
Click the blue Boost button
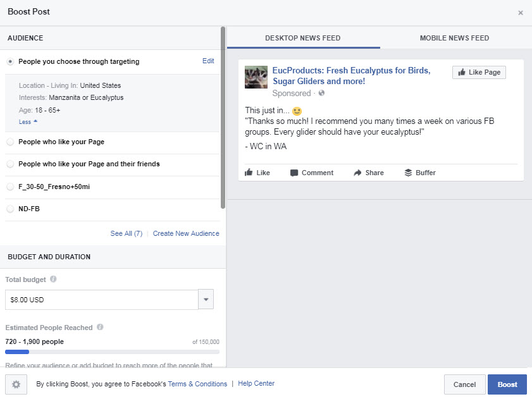tap(507, 384)
